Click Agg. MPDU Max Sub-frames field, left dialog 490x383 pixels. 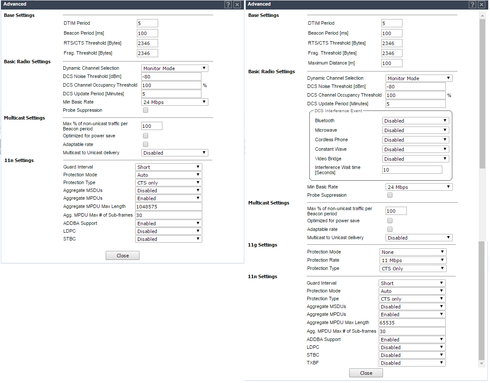169,215
